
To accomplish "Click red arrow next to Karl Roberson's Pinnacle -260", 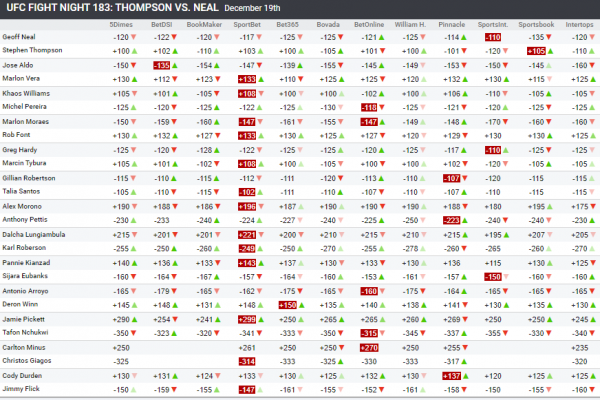I will point(464,249).
